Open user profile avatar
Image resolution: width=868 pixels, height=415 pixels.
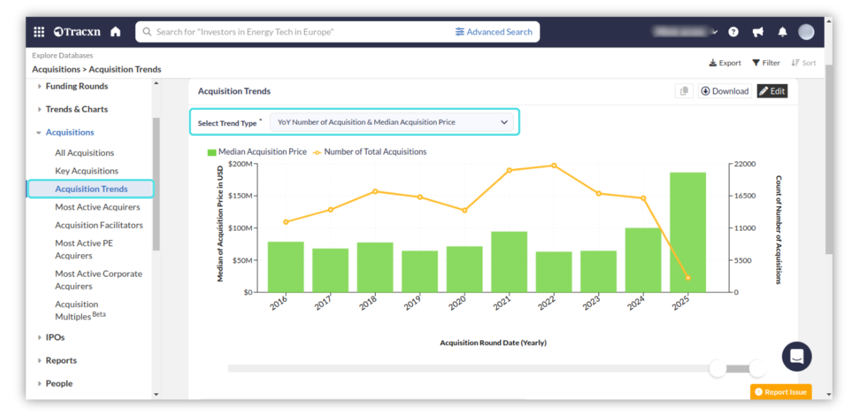click(806, 32)
